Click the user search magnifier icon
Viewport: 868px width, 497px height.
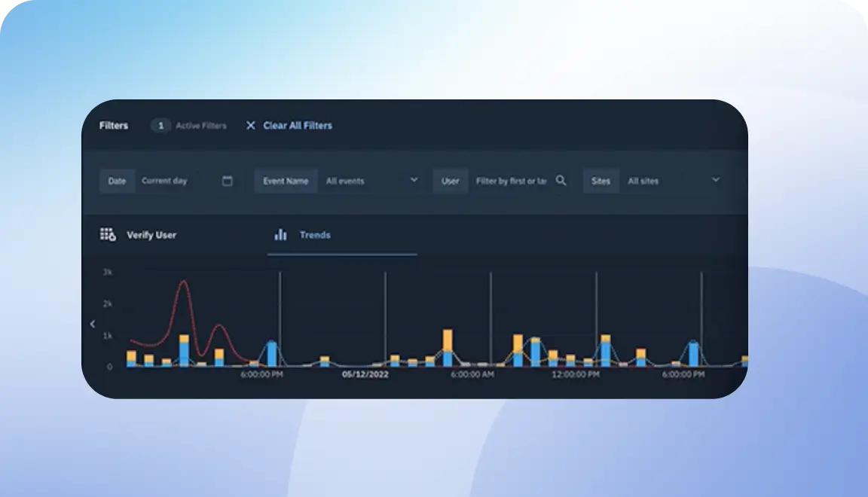pos(561,181)
